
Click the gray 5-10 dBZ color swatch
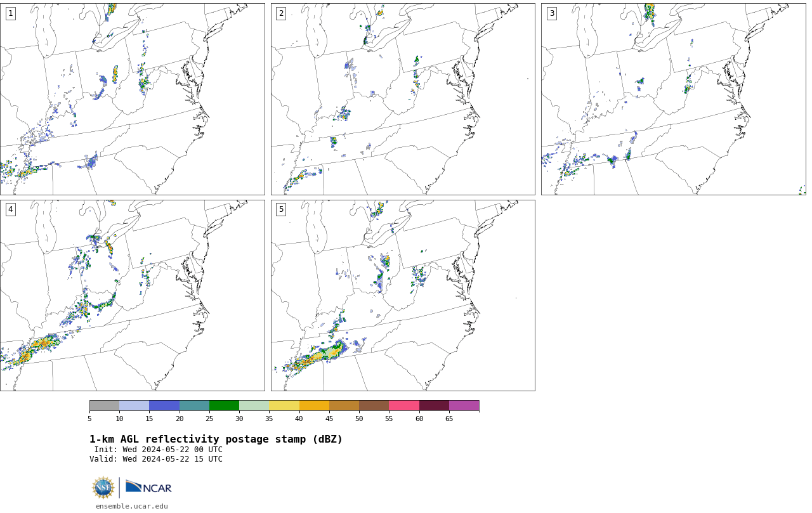[104, 406]
